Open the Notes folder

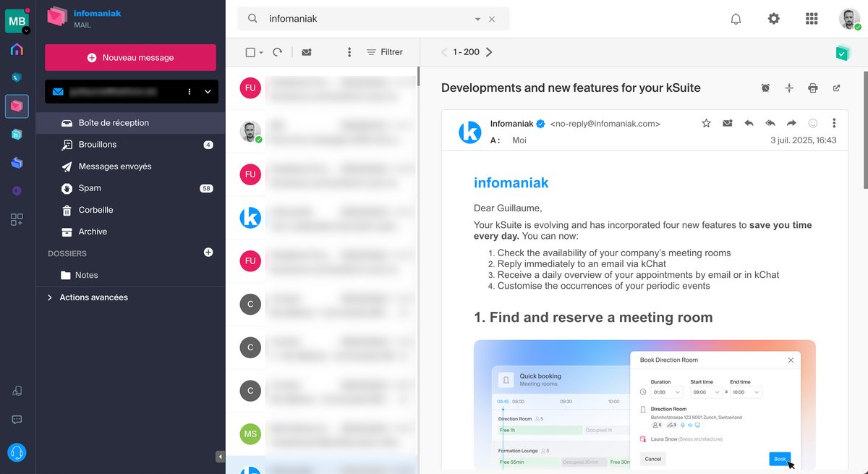pos(131,275)
